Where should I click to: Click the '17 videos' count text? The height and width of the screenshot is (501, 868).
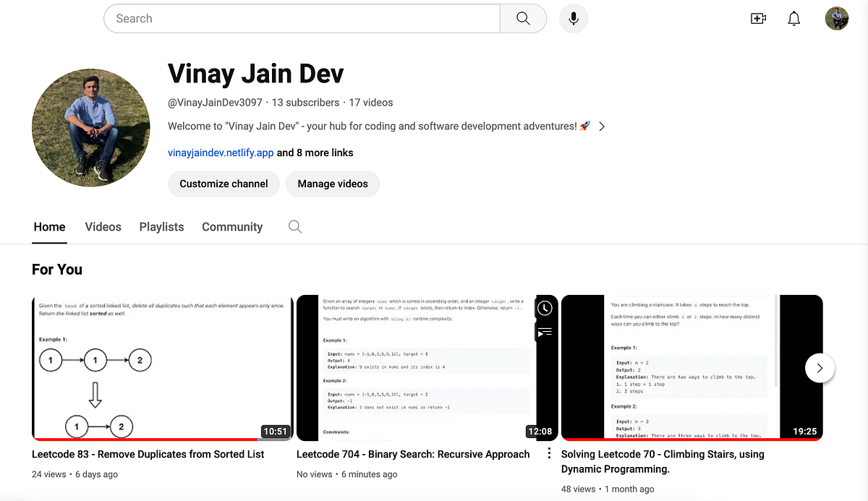(x=371, y=103)
